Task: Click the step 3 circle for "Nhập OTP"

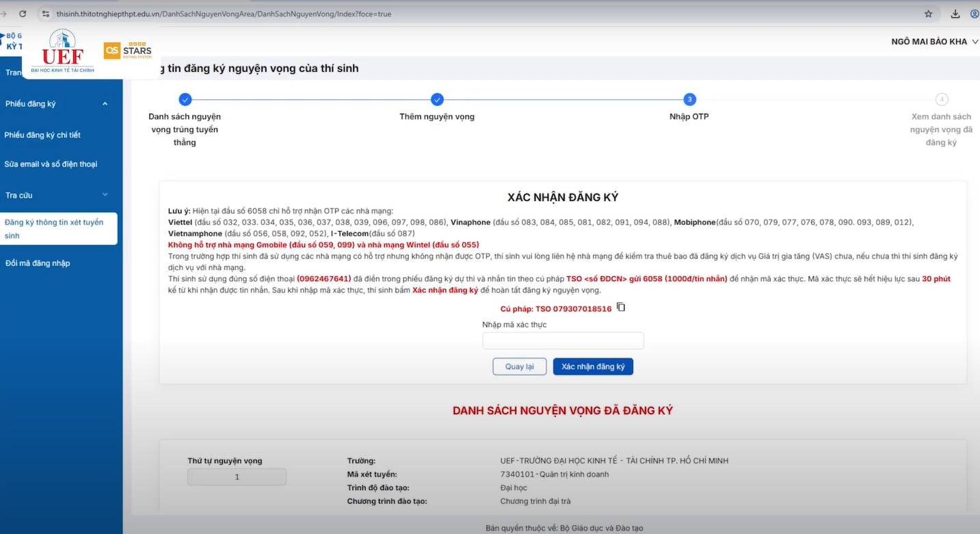Action: click(x=689, y=100)
